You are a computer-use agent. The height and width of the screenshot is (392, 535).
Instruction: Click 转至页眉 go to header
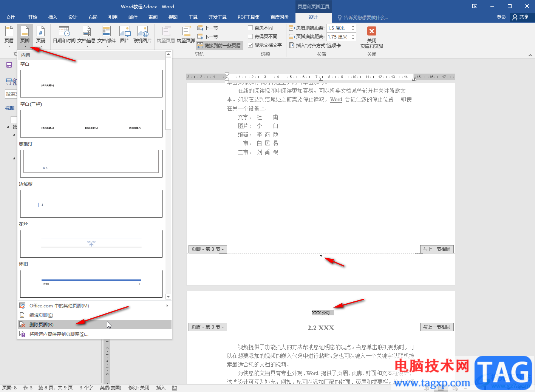(166, 35)
